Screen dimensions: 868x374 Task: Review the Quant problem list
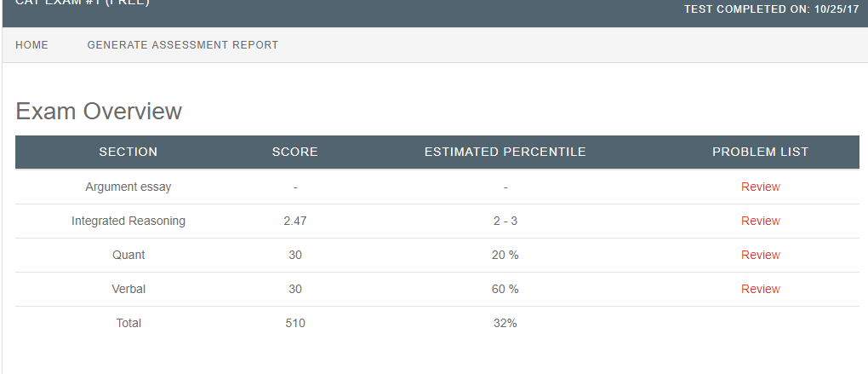click(760, 255)
